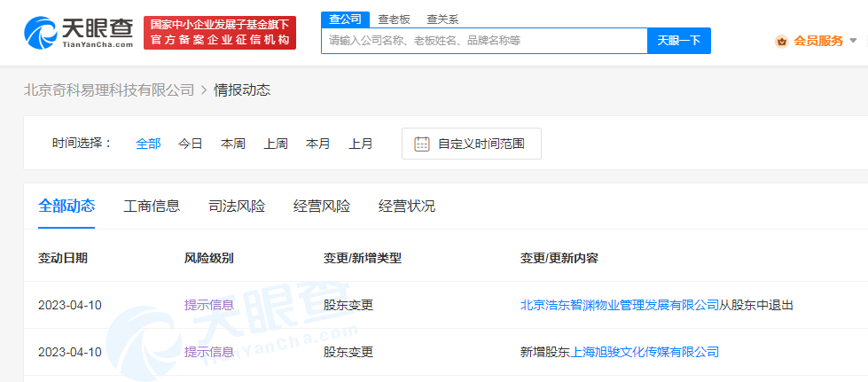This screenshot has height=382, width=868.
Task: Open the 自定义时间范围 date range button
Action: [x=472, y=144]
